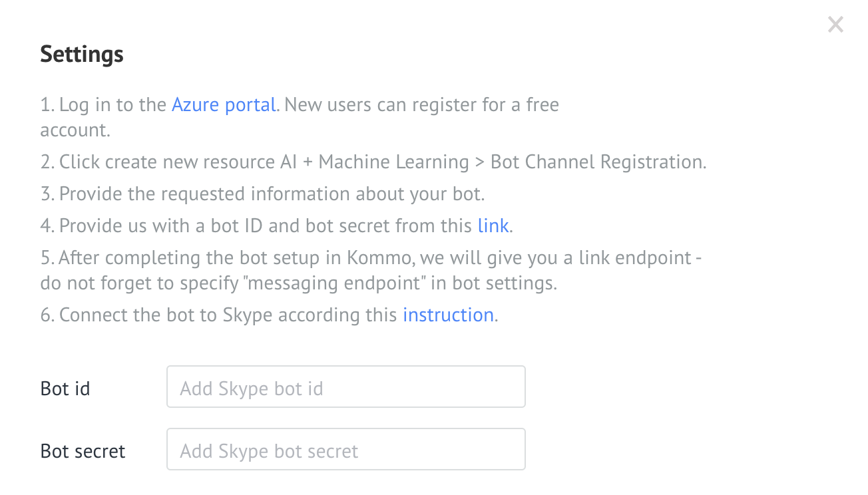This screenshot has height=495, width=868.
Task: Click step 3 about providing bot information
Action: coord(262,194)
